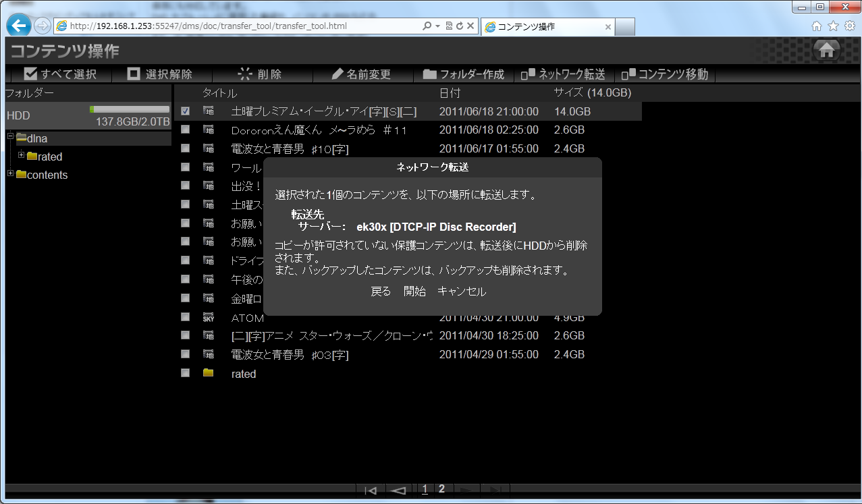Open browser tools gear icon

click(x=849, y=26)
